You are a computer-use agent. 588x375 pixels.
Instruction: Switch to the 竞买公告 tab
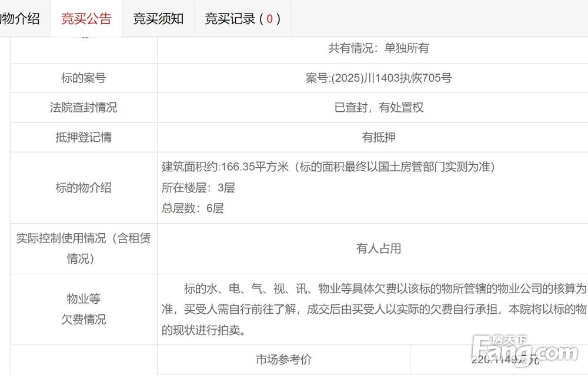[86, 19]
